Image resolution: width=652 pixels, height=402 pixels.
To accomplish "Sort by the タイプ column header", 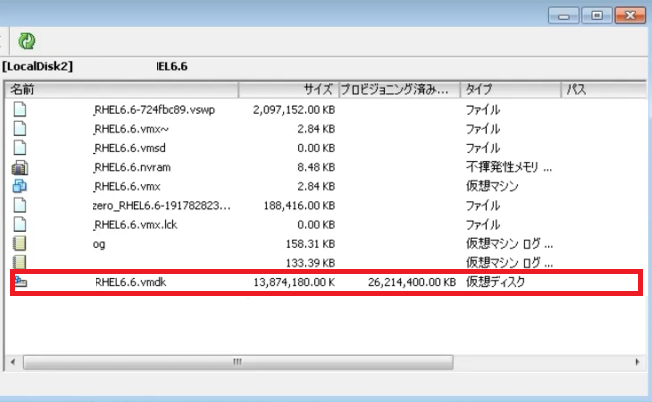I will point(511,89).
